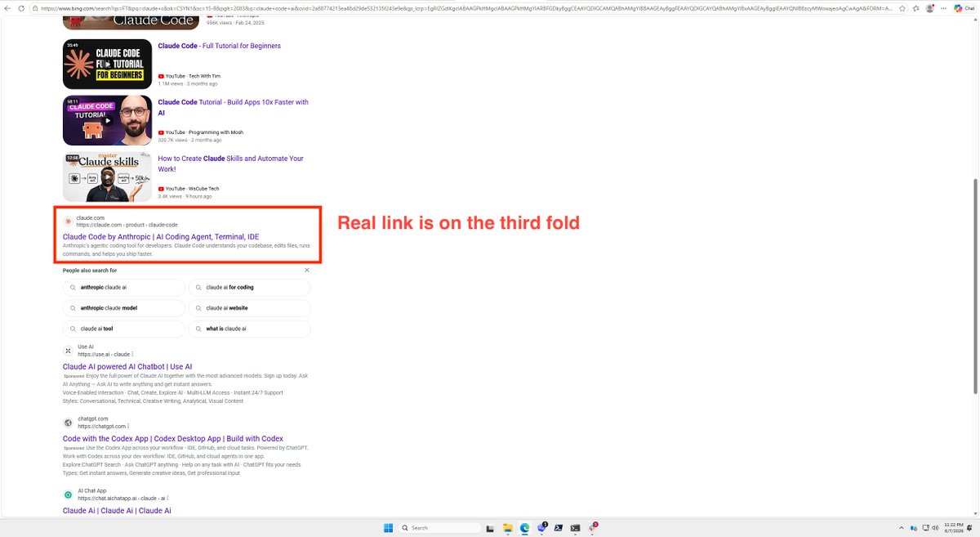Search suggestion anthropic claude ai
This screenshot has width=980, height=537.
(x=124, y=288)
